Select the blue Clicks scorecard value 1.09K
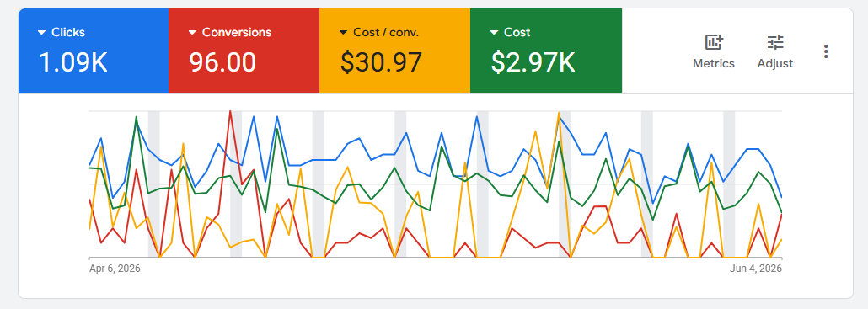 (72, 62)
